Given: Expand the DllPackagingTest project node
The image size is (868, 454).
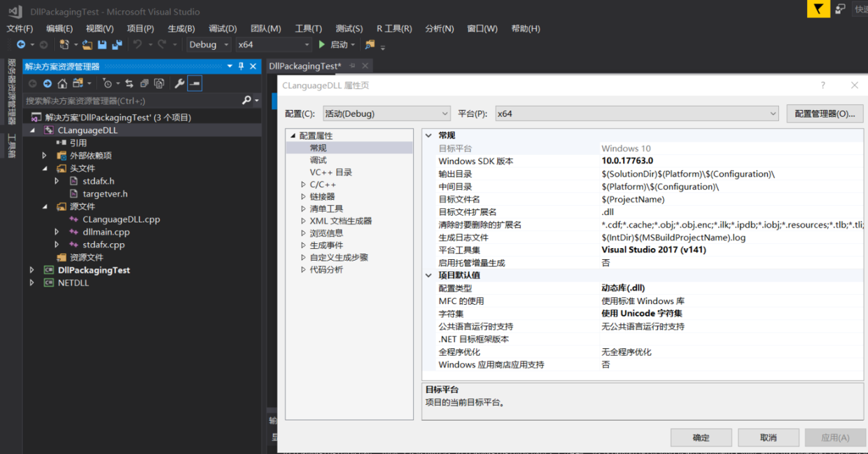Looking at the screenshot, I should point(31,270).
